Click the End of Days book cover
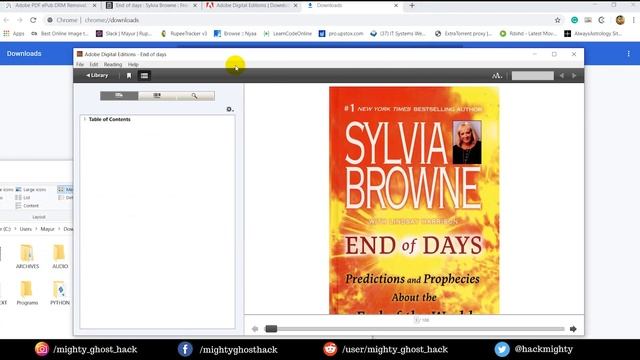640x360 pixels. (x=414, y=200)
